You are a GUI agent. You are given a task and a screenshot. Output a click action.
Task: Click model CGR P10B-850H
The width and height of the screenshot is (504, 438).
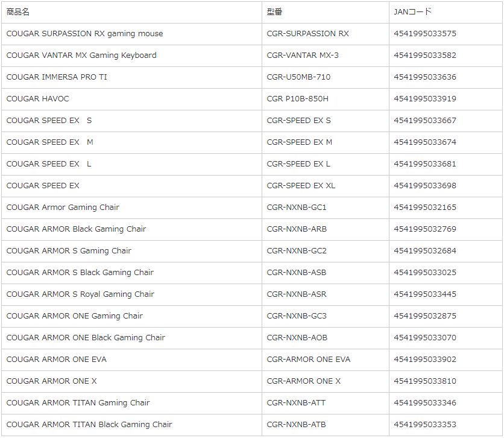298,99
